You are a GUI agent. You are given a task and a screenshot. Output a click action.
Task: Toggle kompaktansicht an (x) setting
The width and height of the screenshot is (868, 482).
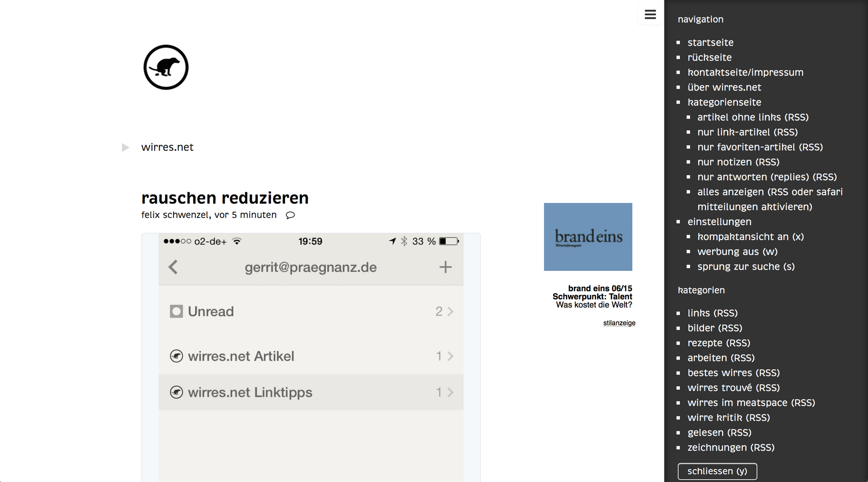click(750, 237)
